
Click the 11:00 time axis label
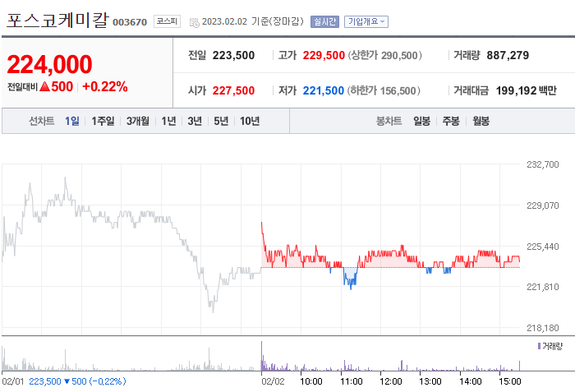click(x=352, y=381)
